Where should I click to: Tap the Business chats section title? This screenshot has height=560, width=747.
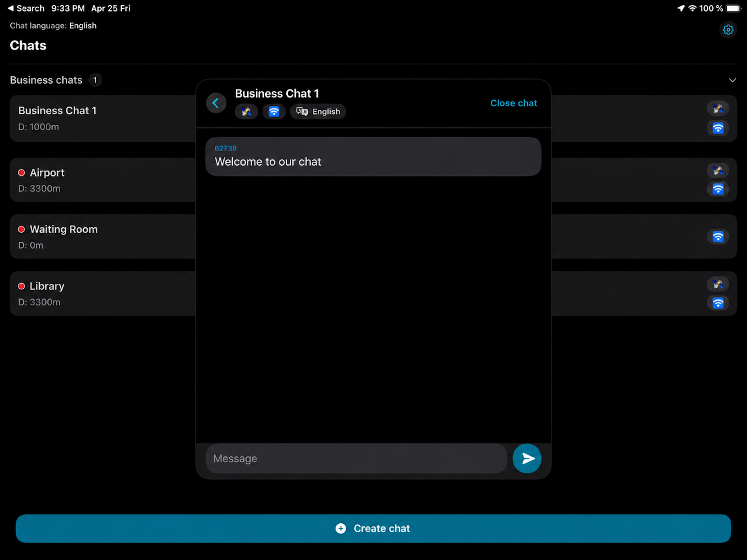46,80
